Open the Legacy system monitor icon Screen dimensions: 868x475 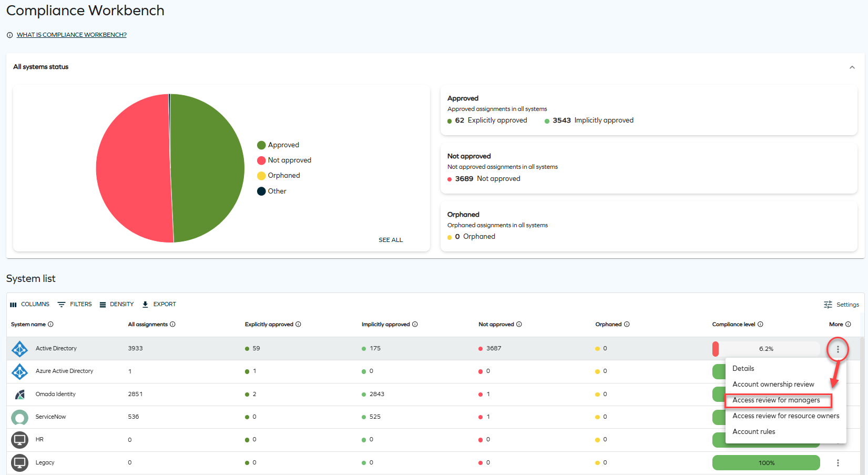point(19,463)
